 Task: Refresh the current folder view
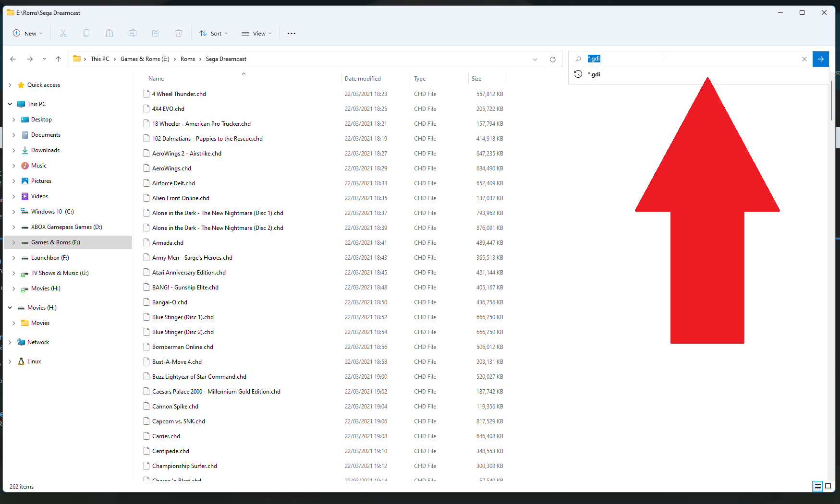[x=553, y=60]
